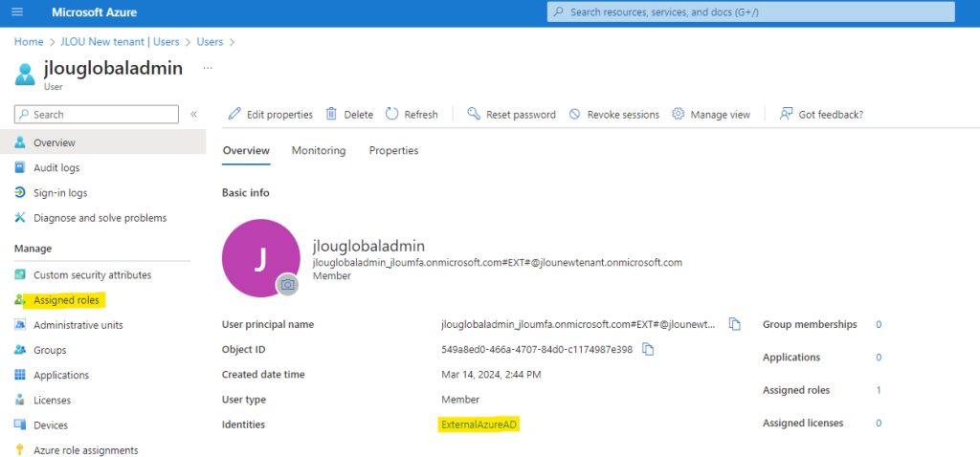The image size is (980, 457).
Task: Open Devices in sidebar
Action: click(x=51, y=425)
